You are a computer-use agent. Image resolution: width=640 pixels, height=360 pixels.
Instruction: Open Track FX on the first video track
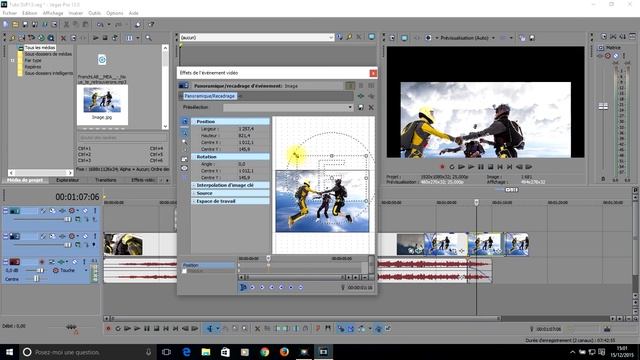click(x=62, y=211)
